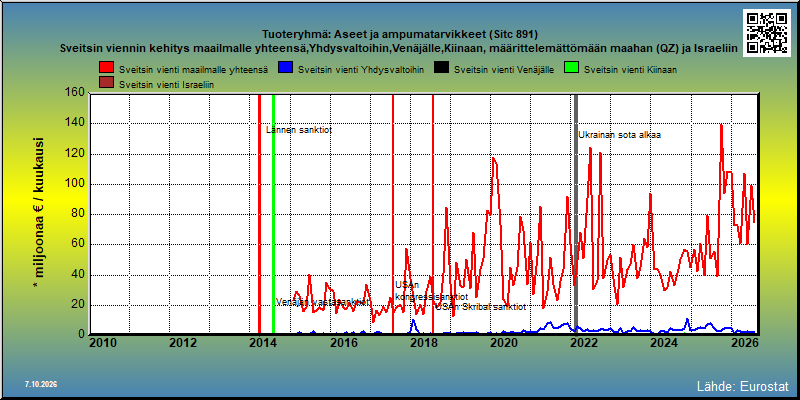The width and height of the screenshot is (800, 400).
Task: Click the QR code in the corner
Action: tap(767, 33)
